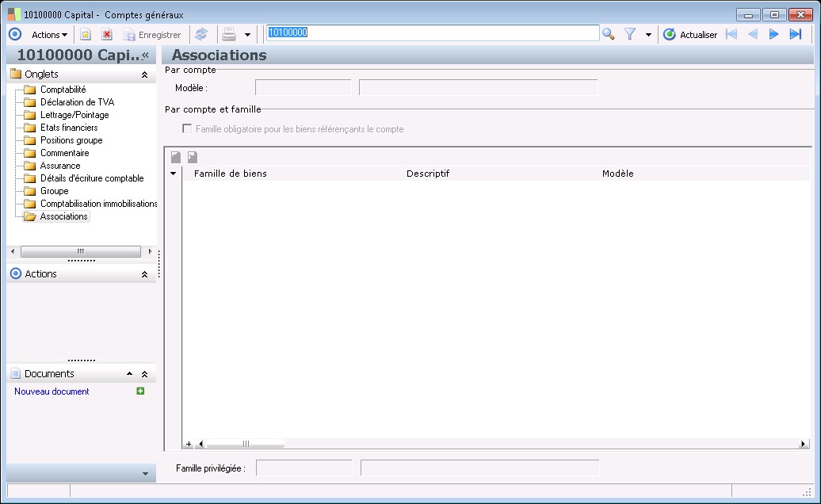Viewport: 821px width, 504px height.
Task: Click the grid scroll right arrow
Action: [803, 445]
